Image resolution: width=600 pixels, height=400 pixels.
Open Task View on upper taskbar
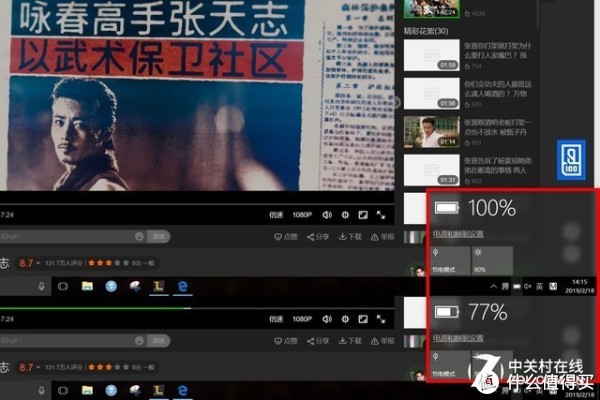[x=63, y=286]
